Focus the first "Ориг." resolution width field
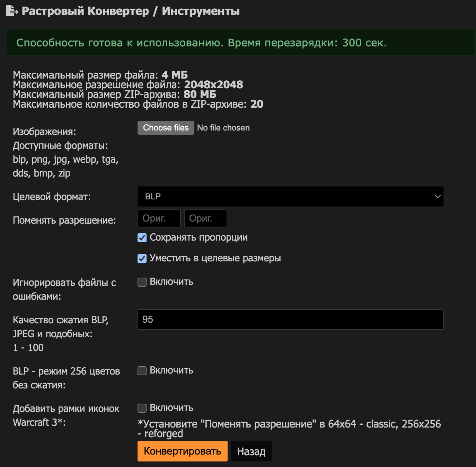The image size is (476, 467). pyautogui.click(x=159, y=218)
